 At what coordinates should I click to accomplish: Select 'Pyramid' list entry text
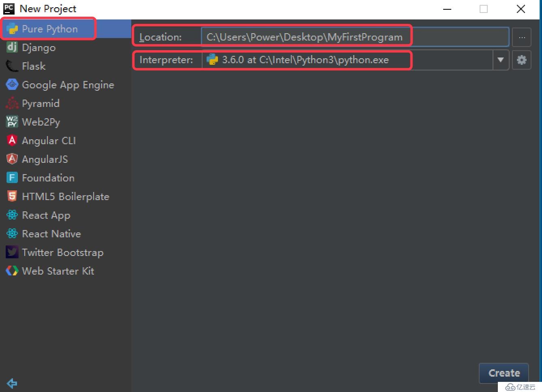coord(41,104)
